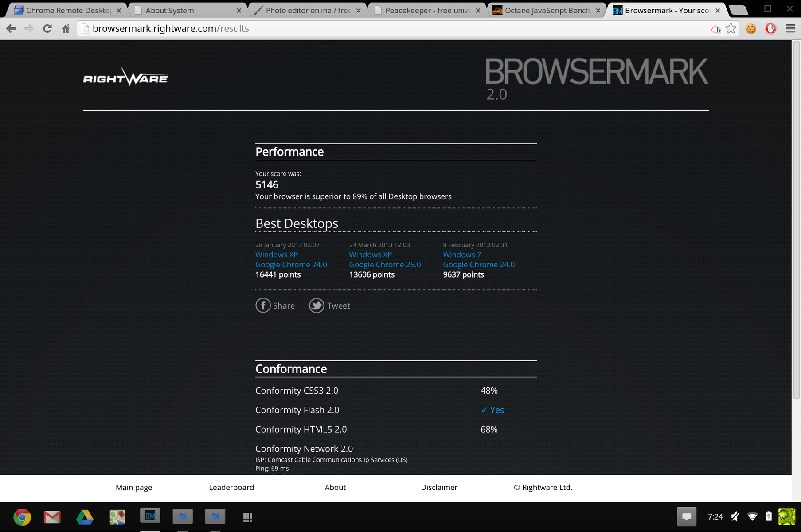Click the battery status icon

point(769,516)
